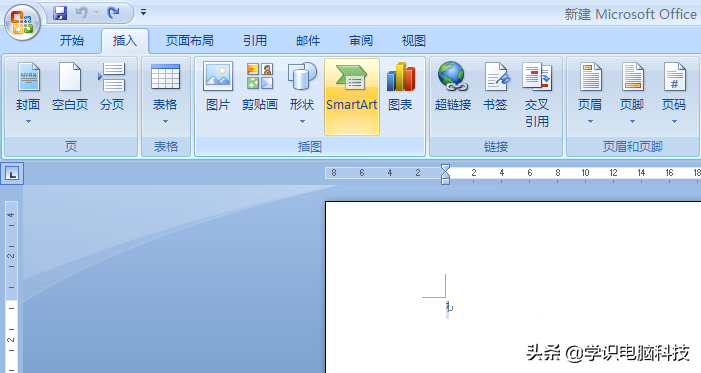701x373 pixels.
Task: Switch to the 开始 tab
Action: click(x=72, y=41)
